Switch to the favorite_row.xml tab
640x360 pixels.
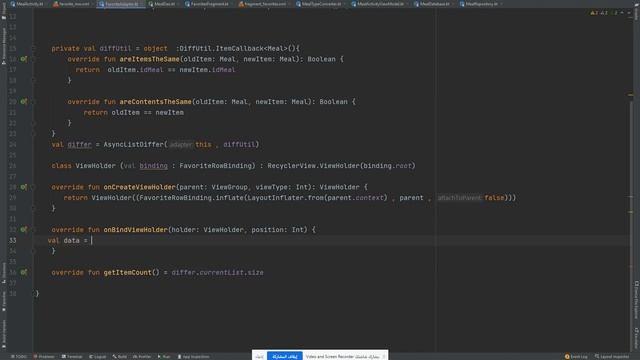tap(71, 4)
